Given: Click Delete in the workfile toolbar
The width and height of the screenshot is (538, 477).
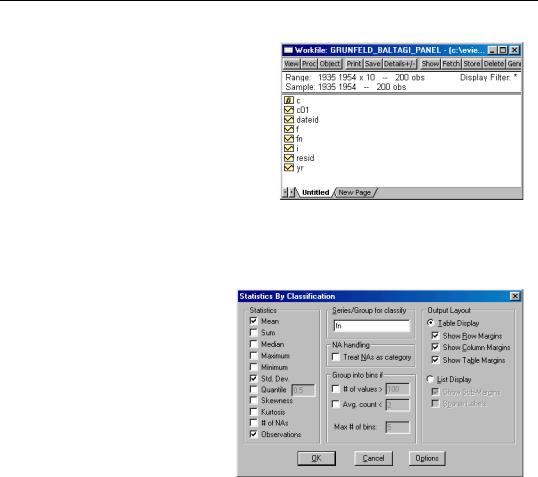Looking at the screenshot, I should pyautogui.click(x=494, y=64).
